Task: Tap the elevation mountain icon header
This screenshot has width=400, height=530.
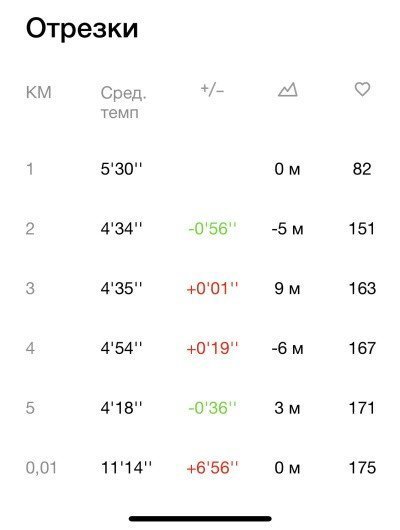Action: pos(287,90)
